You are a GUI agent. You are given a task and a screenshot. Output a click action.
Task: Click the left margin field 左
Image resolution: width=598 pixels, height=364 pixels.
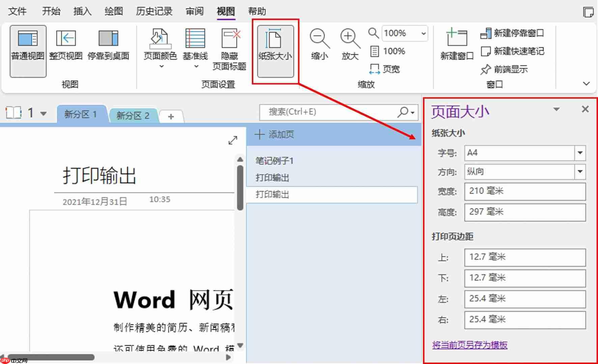point(525,299)
